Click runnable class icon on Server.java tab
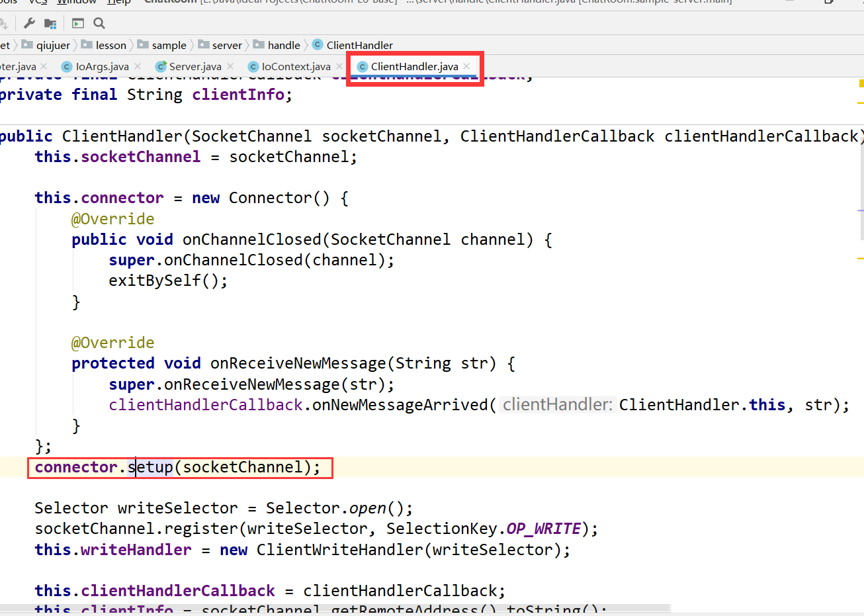The width and height of the screenshot is (864, 616). point(160,66)
